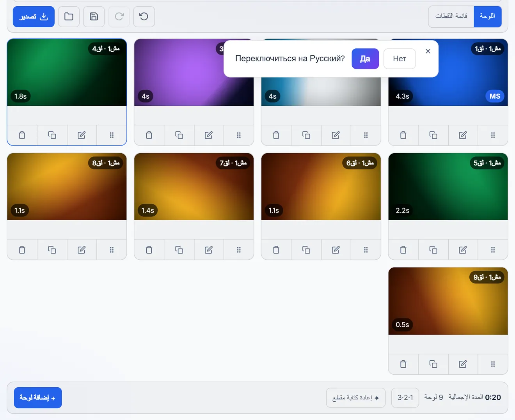
Task: Edit the مش1 · لق8 panel
Action: pos(82,250)
